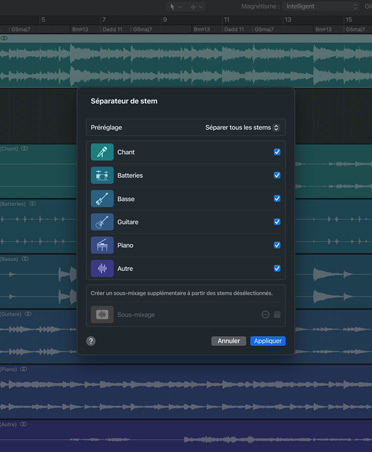Click the Sous-mixage icon
Screen dimensions: 372x452
pos(102,315)
